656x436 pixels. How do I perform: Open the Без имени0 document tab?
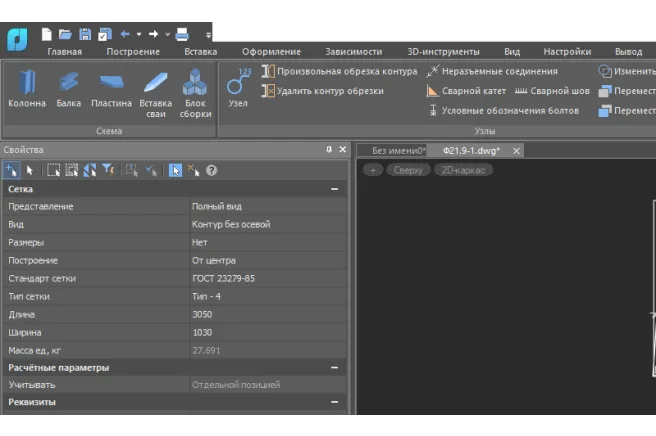(398, 150)
